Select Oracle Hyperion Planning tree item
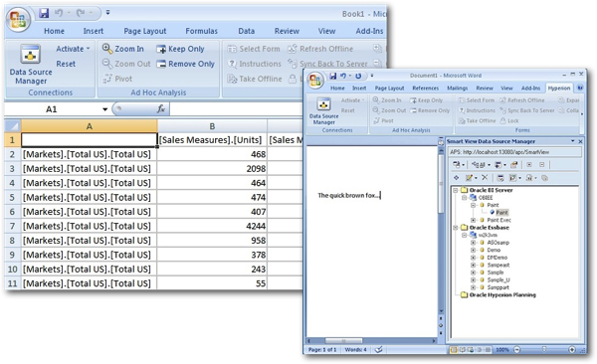597x364 pixels. [502, 295]
